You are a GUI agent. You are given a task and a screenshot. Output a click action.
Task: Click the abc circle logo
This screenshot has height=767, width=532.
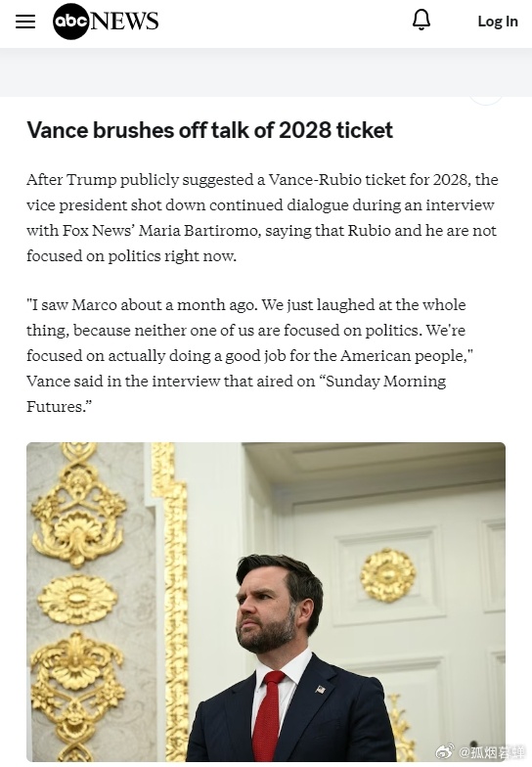click(x=70, y=22)
